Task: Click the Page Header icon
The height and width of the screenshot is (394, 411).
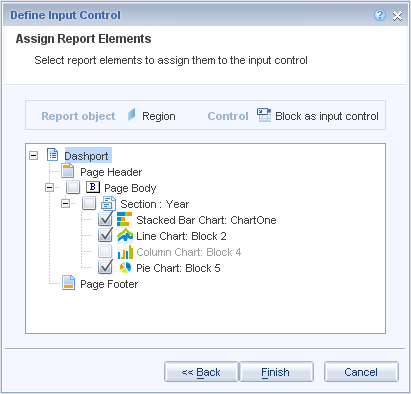Action: [x=68, y=171]
